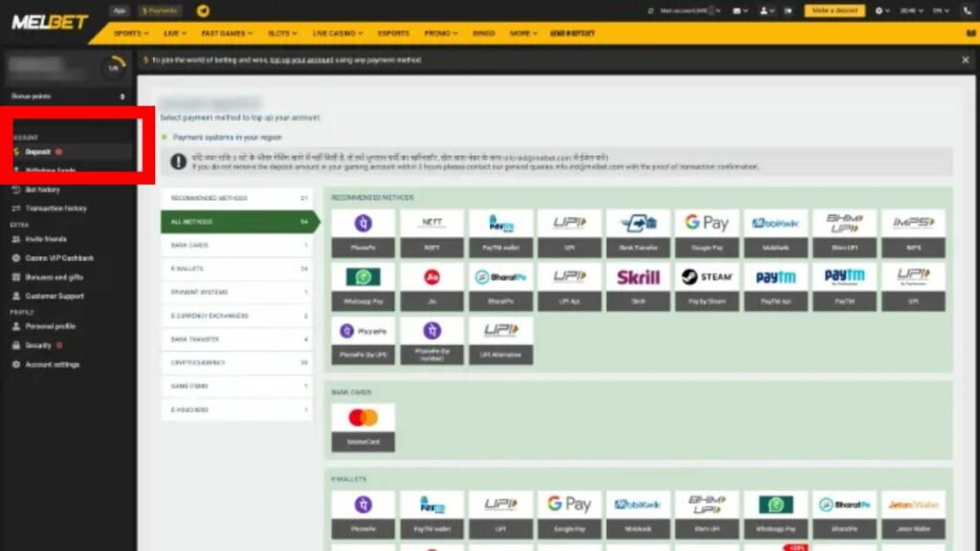Open Transaction history in the sidebar
Screen dimensions: 980x551
50,209
